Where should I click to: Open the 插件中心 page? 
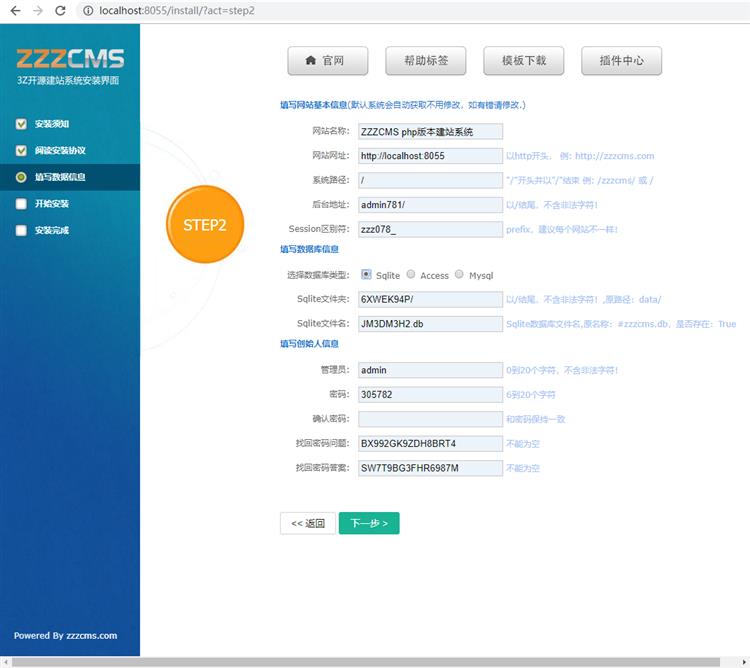pyautogui.click(x=621, y=60)
